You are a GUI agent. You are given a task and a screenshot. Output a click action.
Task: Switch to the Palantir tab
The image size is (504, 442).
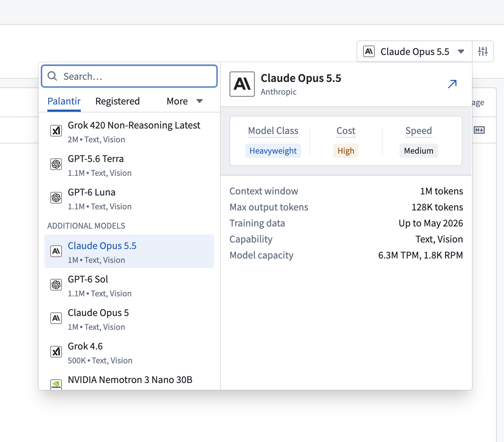pos(64,101)
